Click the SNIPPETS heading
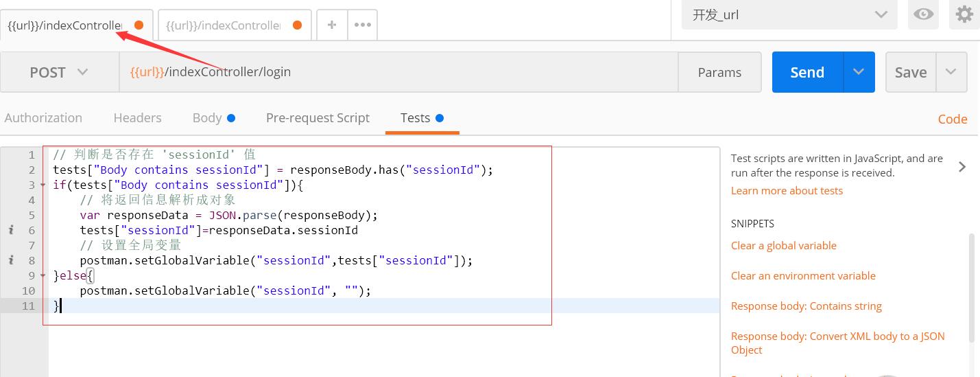980x377 pixels. (752, 224)
